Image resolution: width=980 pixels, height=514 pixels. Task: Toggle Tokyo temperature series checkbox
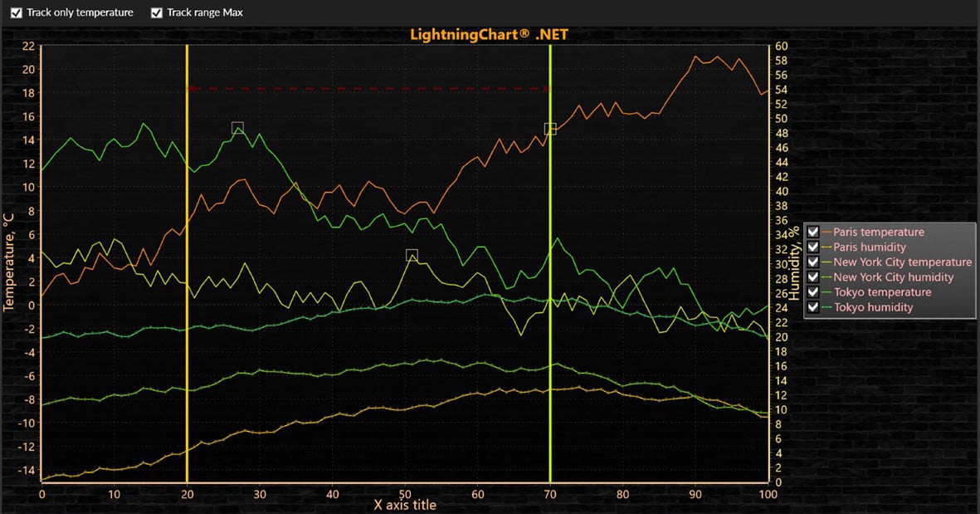point(813,292)
